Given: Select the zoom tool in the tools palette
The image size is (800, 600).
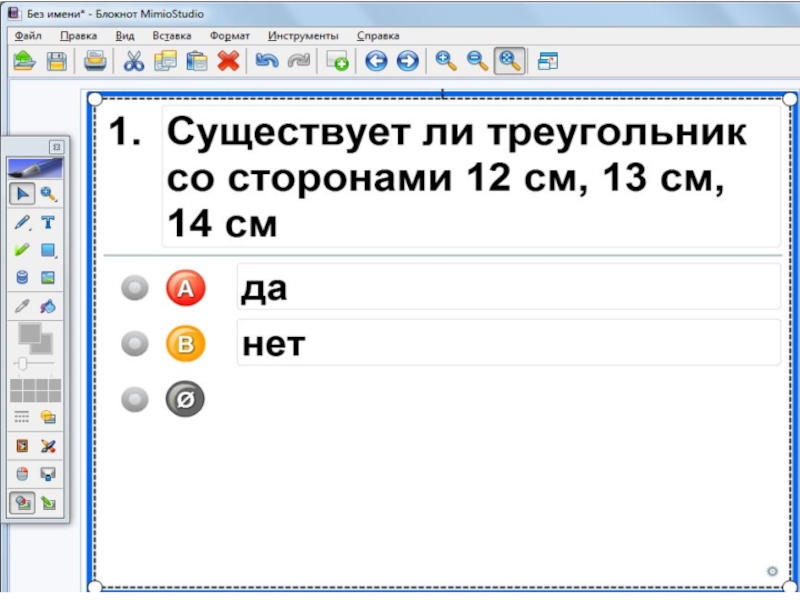Looking at the screenshot, I should pos(48,194).
